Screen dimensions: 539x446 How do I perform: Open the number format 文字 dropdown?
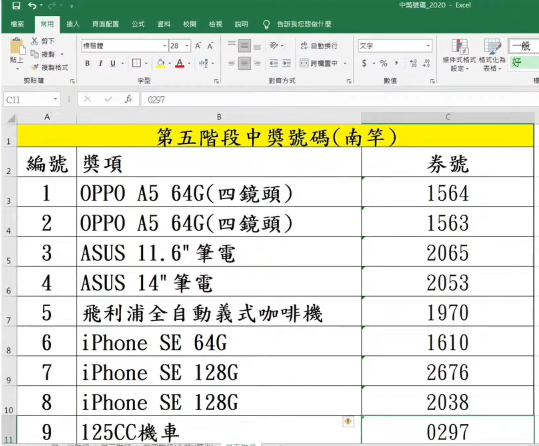pyautogui.click(x=428, y=46)
